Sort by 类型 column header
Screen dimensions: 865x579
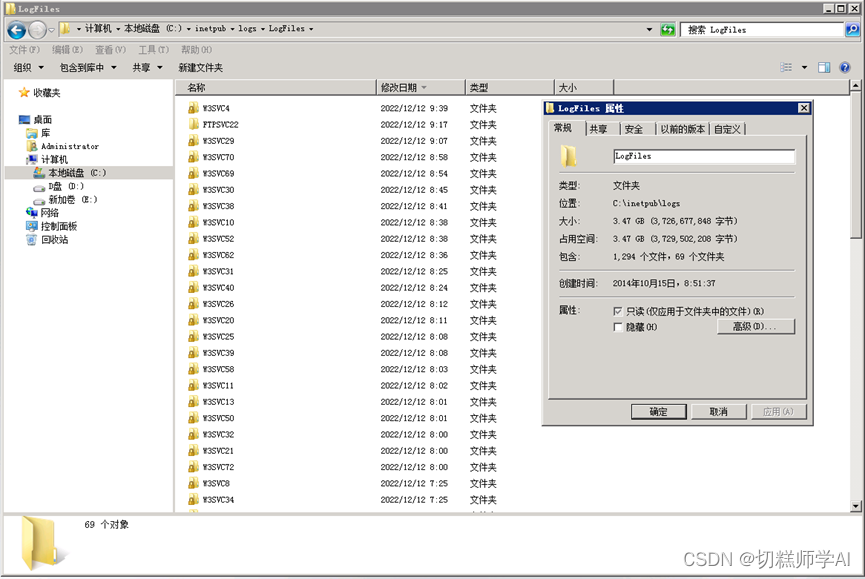[510, 88]
